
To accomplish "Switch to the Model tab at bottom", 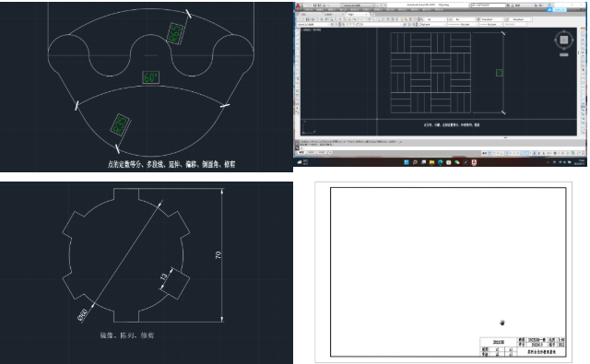I will (301, 152).
